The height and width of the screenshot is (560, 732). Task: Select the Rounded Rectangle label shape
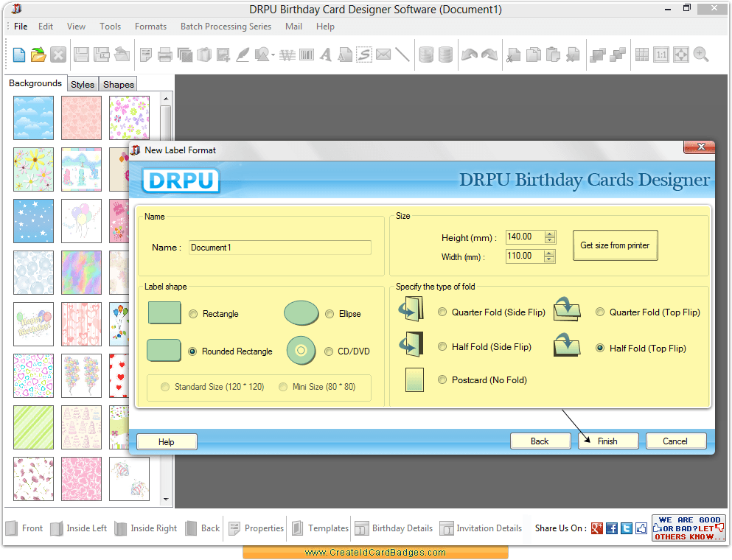[x=192, y=351]
